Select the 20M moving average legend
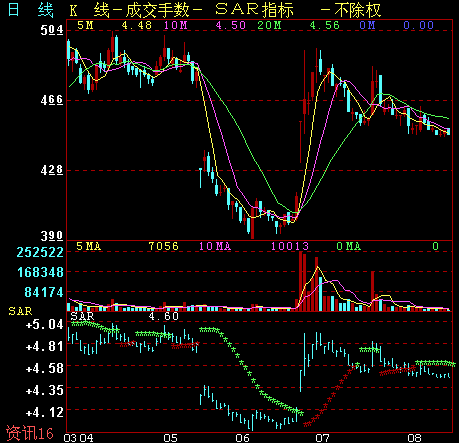The image size is (459, 443). [x=269, y=25]
